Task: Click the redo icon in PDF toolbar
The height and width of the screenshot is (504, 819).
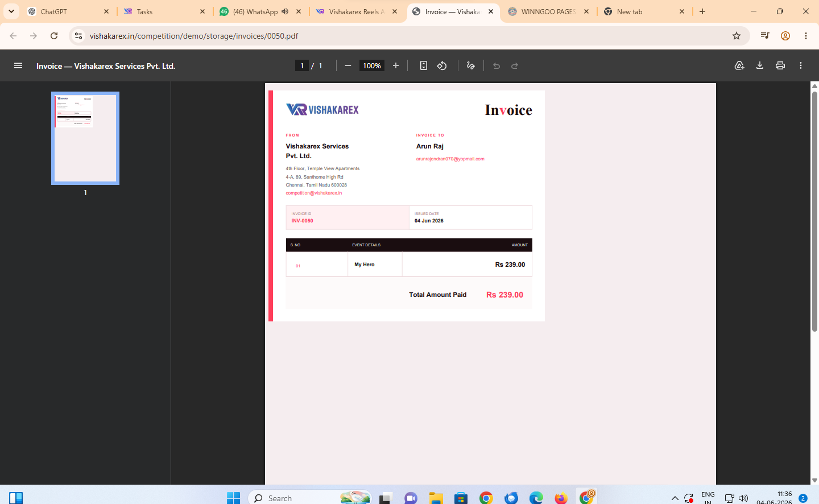Action: (x=515, y=65)
